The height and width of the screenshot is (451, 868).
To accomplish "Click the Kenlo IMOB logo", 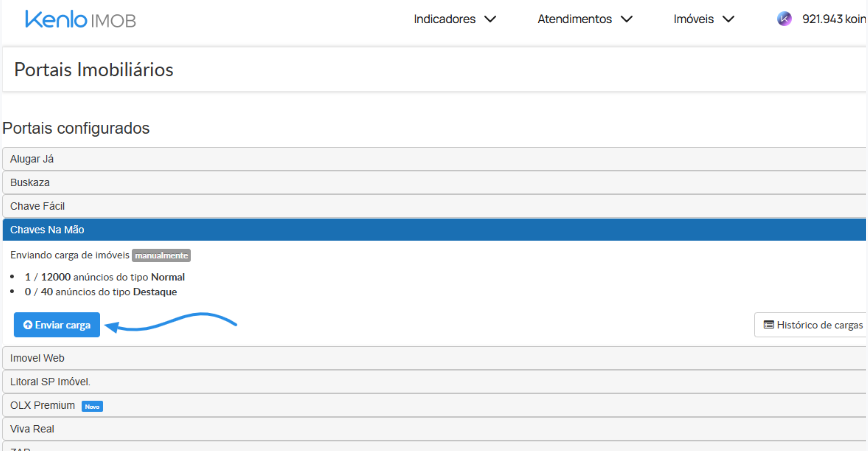I will (x=80, y=19).
